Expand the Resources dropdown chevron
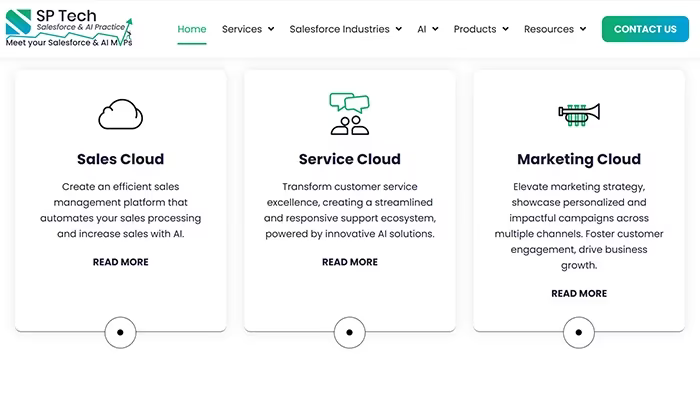The height and width of the screenshot is (400, 700). click(x=583, y=29)
